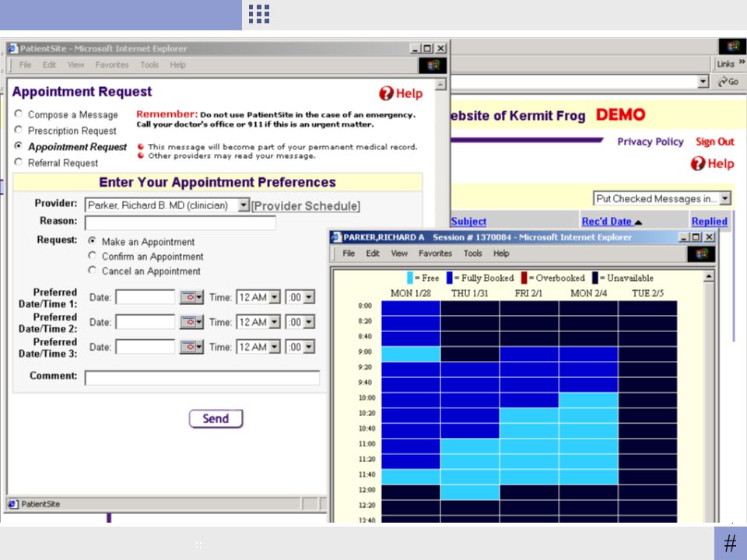The image size is (747, 560).
Task: Expand the Links toolbar chevron
Action: point(742,62)
